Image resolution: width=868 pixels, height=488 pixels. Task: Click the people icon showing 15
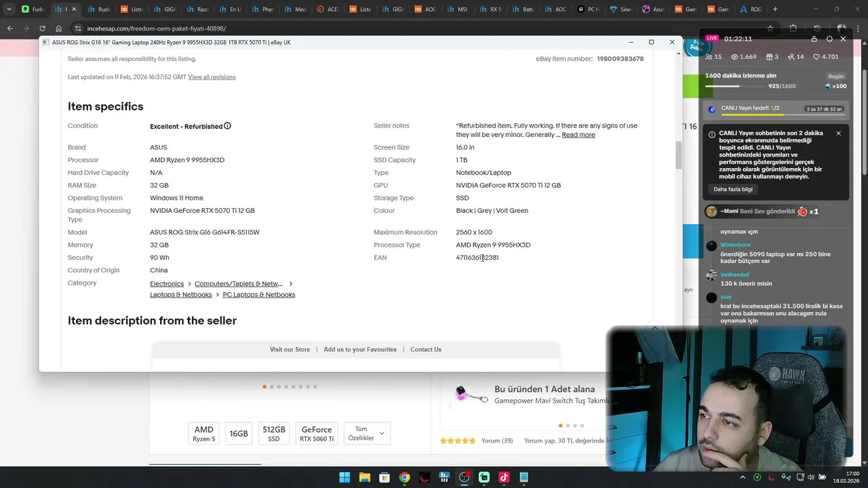click(709, 57)
